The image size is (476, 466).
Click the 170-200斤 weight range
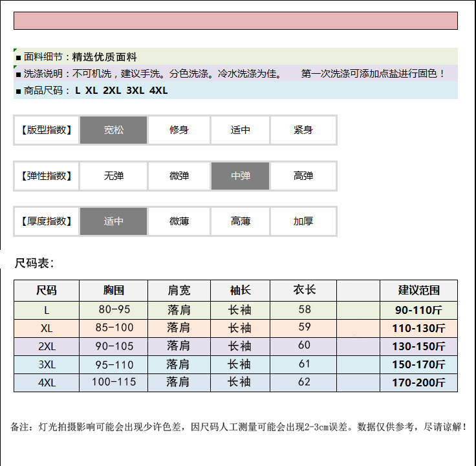click(x=418, y=383)
